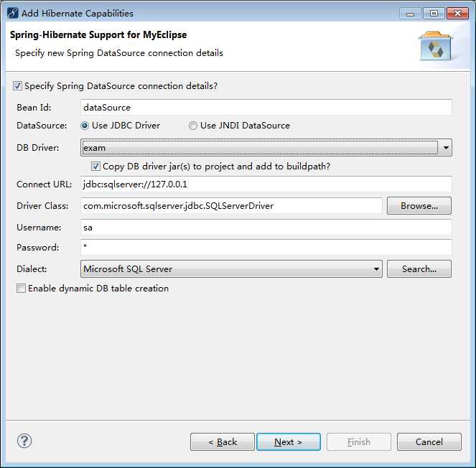Select Use JDBC Driver radio option
Screen dimensions: 476x468
tap(85, 126)
